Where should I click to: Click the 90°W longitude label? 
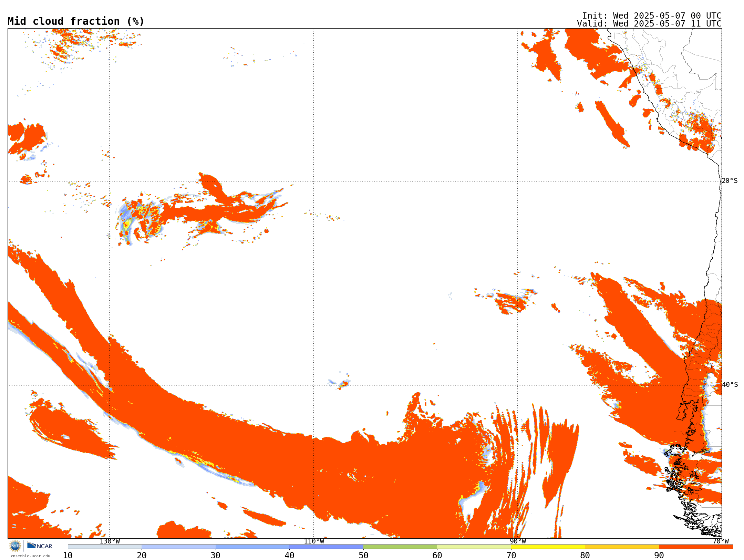518,541
